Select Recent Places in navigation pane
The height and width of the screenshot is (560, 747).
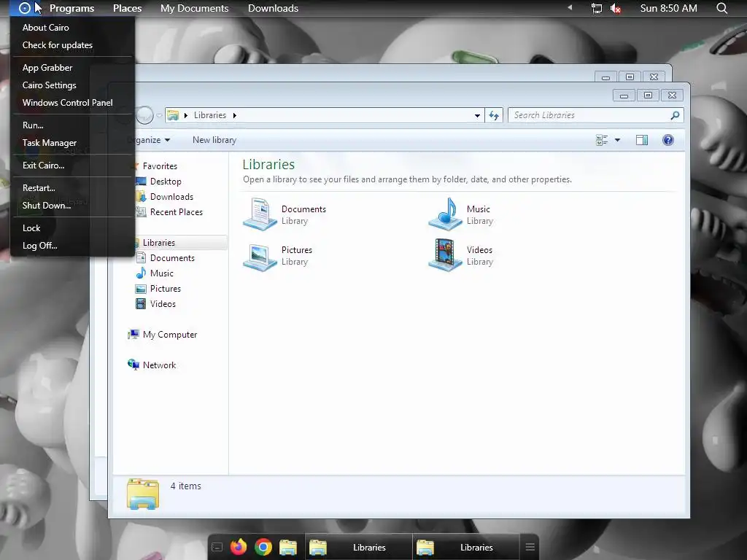click(177, 212)
